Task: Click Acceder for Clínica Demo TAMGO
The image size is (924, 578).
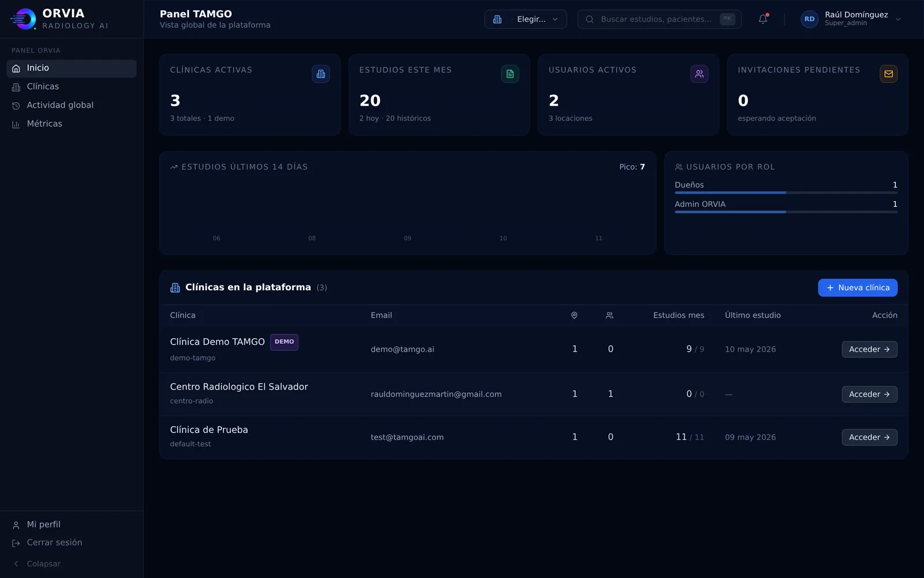Action: 869,349
